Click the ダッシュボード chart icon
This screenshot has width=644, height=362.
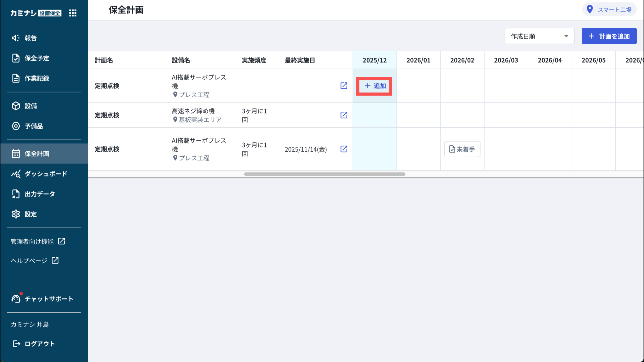(16, 174)
